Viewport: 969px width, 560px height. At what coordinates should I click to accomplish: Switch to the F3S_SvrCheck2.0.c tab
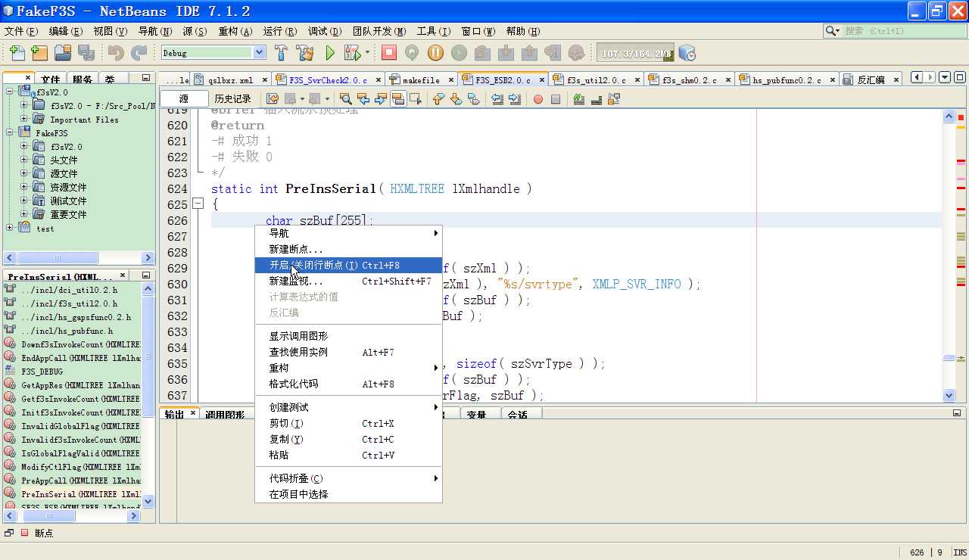pos(329,79)
